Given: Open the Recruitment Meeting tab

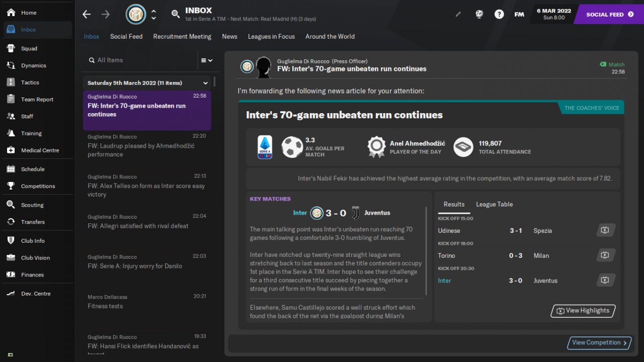Looking at the screenshot, I should coord(182,36).
